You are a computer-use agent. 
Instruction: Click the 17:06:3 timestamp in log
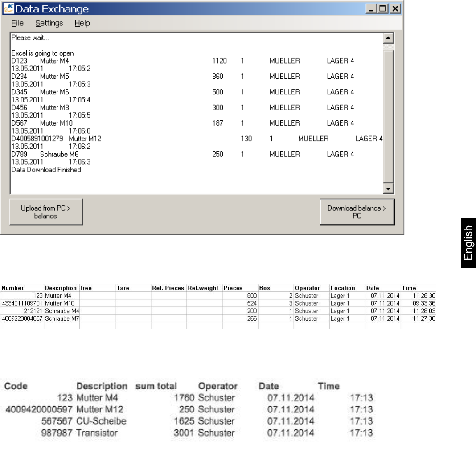(x=79, y=162)
